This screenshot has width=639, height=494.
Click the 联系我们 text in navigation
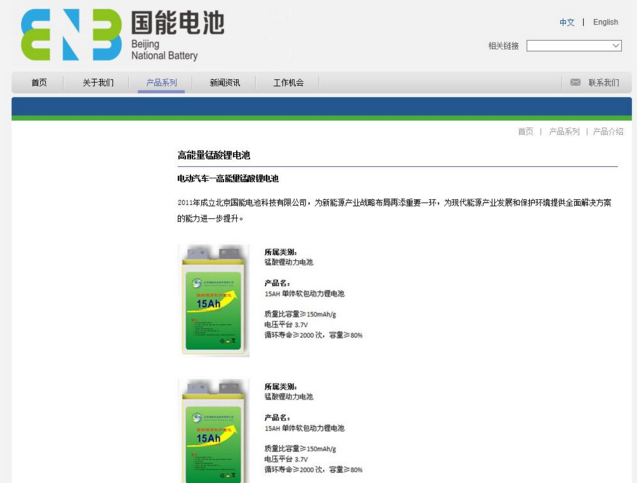click(x=603, y=83)
